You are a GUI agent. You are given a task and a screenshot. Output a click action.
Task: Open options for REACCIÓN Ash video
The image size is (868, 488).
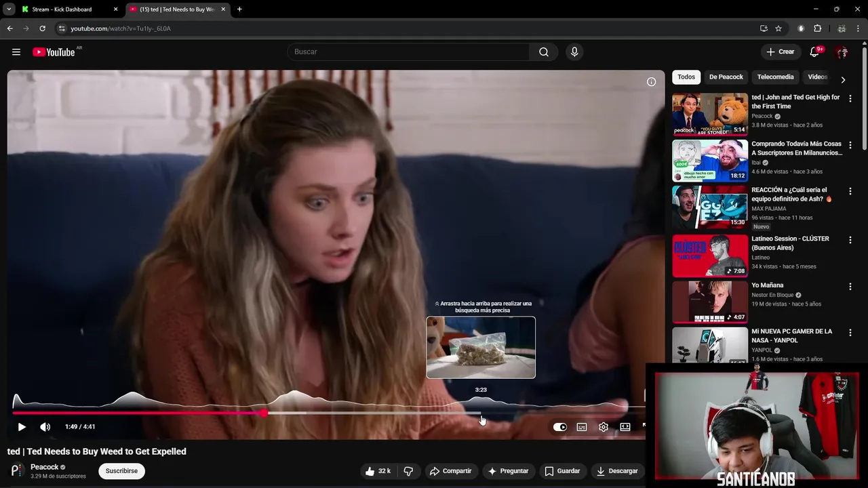pyautogui.click(x=850, y=192)
